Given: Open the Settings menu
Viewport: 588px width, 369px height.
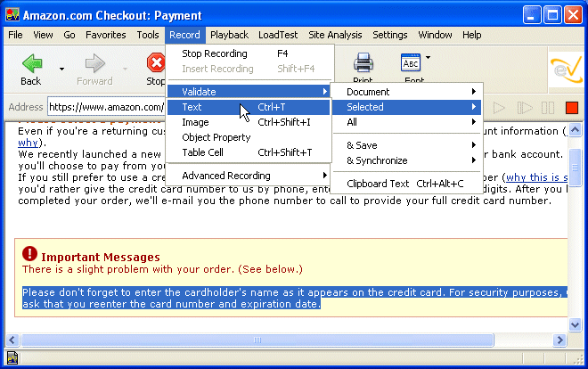Looking at the screenshot, I should coord(390,35).
